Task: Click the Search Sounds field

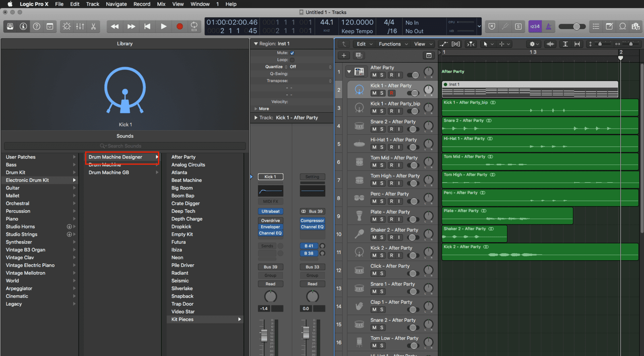Action: [125, 146]
